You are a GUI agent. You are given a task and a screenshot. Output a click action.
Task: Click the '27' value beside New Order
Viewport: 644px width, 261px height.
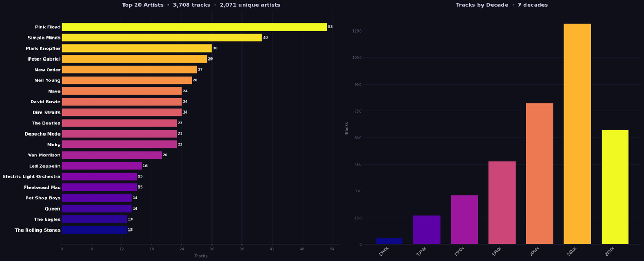point(200,70)
